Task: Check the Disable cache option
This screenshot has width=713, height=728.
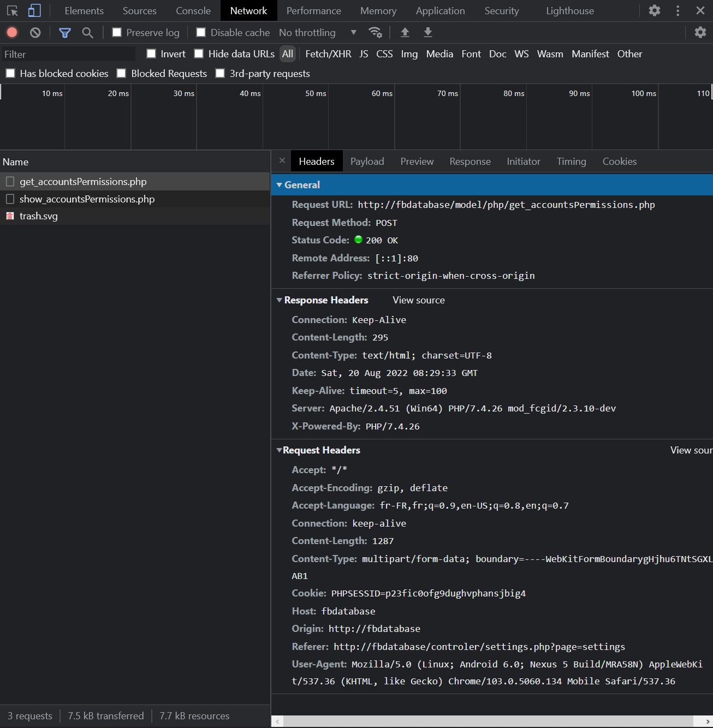Action: [x=201, y=33]
